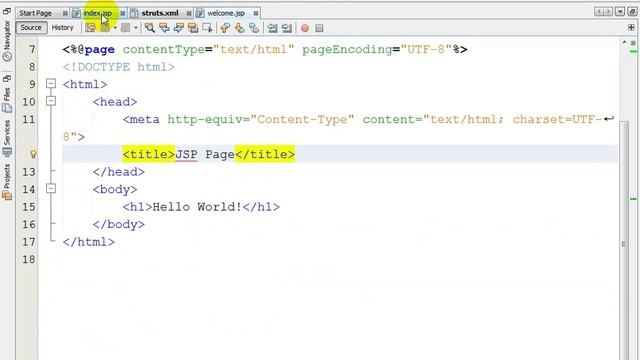
Task: Click the contentType attribute text
Action: coord(164,49)
